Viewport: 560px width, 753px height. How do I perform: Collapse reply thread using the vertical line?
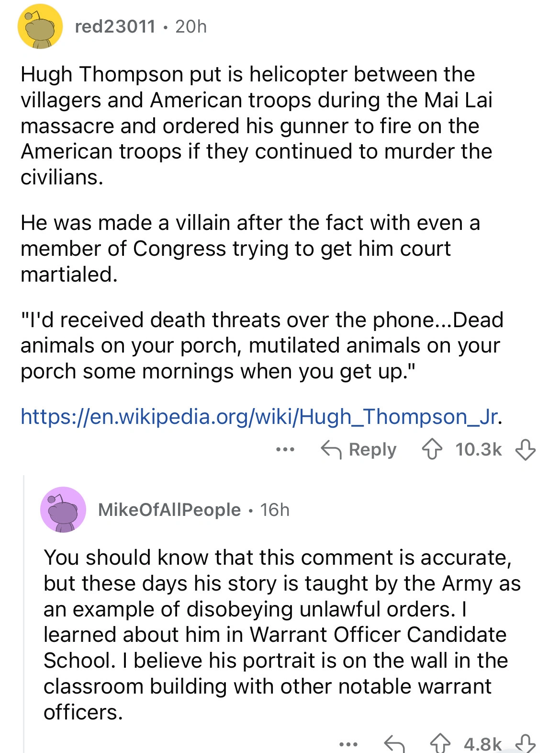point(23,613)
